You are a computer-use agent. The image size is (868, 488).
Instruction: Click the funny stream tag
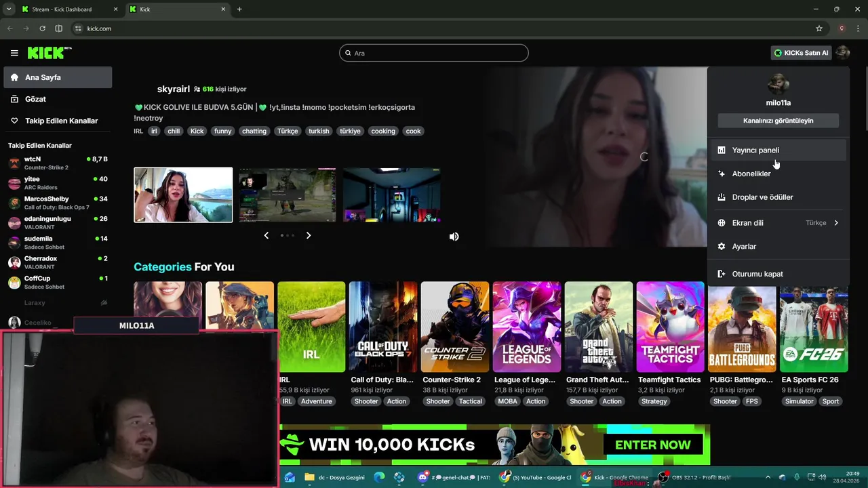tap(223, 131)
